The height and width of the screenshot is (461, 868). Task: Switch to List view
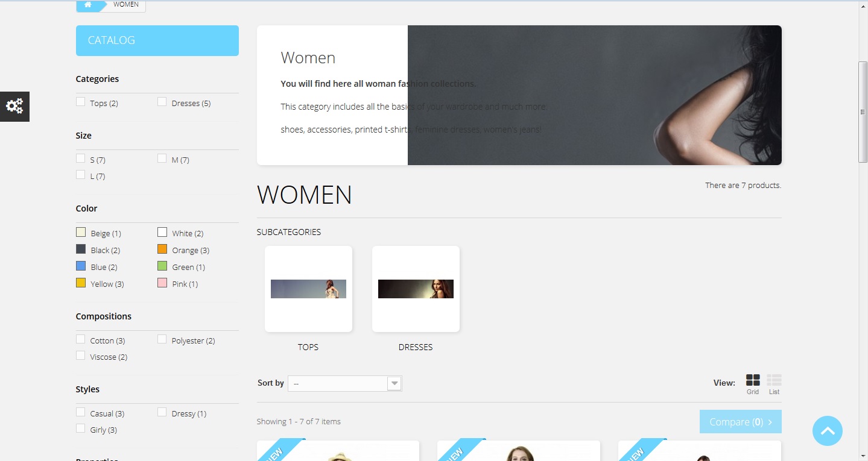pos(774,384)
